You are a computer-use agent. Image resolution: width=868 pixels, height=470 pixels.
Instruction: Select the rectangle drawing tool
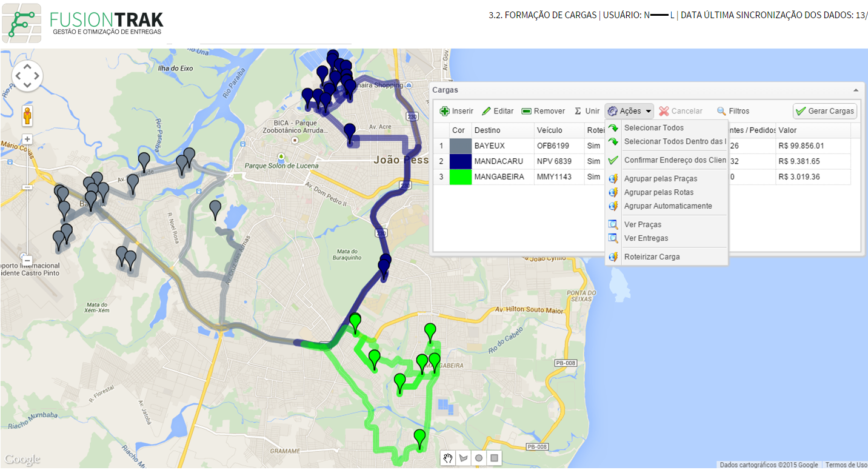[495, 458]
